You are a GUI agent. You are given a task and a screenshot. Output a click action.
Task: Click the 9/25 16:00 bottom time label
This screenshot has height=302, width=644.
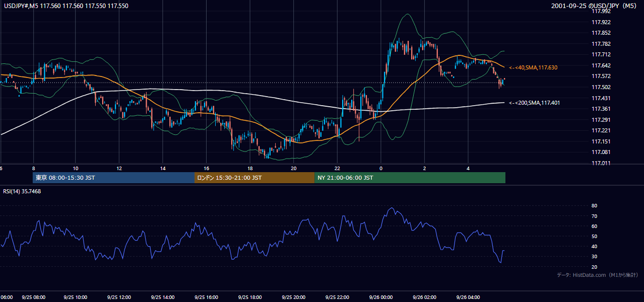pyautogui.click(x=207, y=297)
